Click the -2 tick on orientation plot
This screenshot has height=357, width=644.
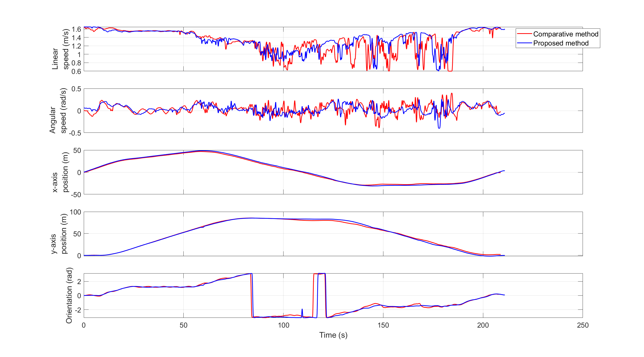(x=77, y=310)
